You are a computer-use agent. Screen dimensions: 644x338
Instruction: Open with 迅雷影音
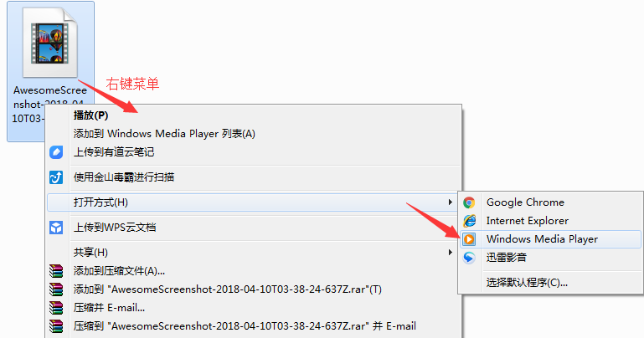(x=507, y=258)
